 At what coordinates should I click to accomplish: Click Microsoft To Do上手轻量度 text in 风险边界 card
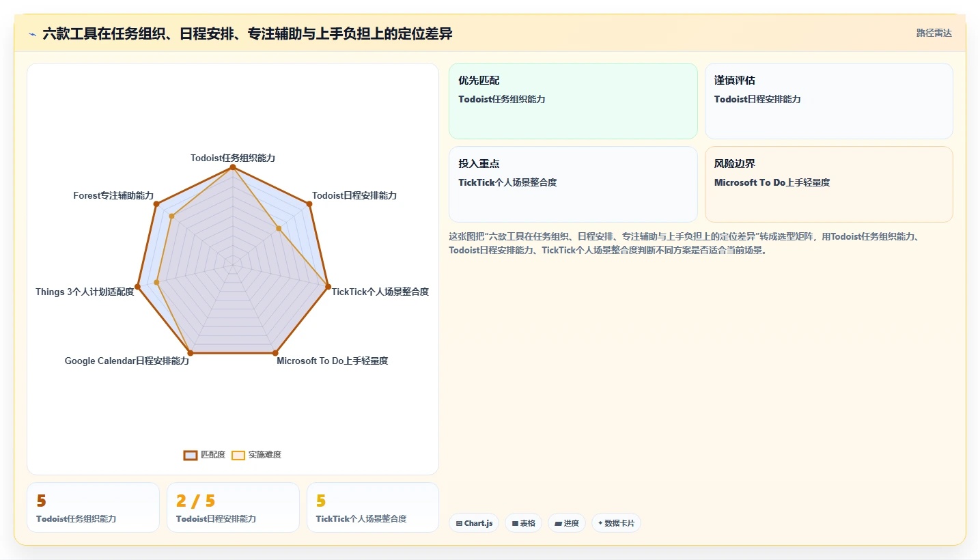772,182
